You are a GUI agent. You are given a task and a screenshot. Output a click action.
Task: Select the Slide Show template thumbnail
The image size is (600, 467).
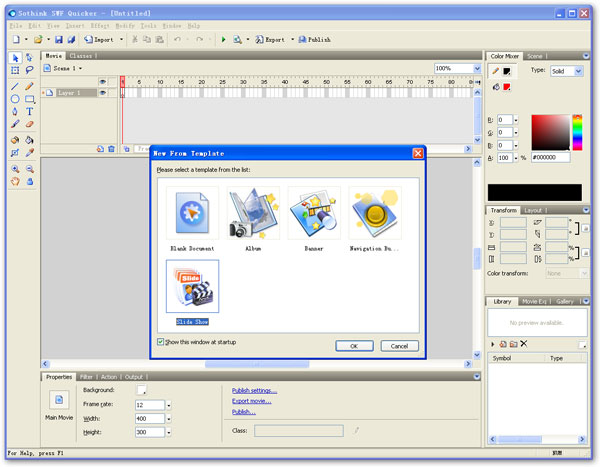[x=192, y=286]
